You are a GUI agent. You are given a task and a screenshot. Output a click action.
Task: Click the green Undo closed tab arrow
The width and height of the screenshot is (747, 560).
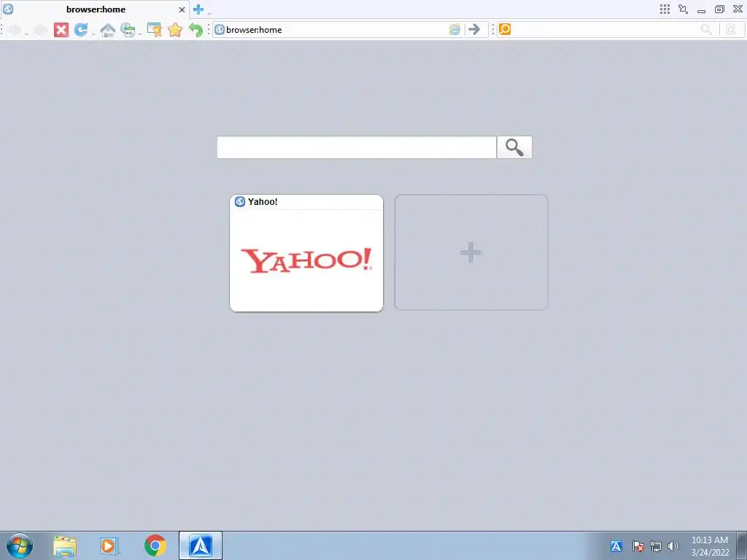(x=196, y=29)
